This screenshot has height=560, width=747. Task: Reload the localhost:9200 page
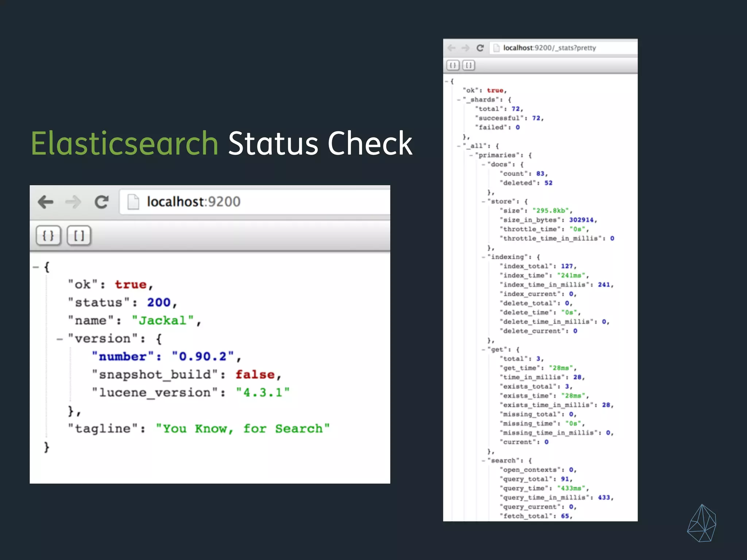(101, 202)
